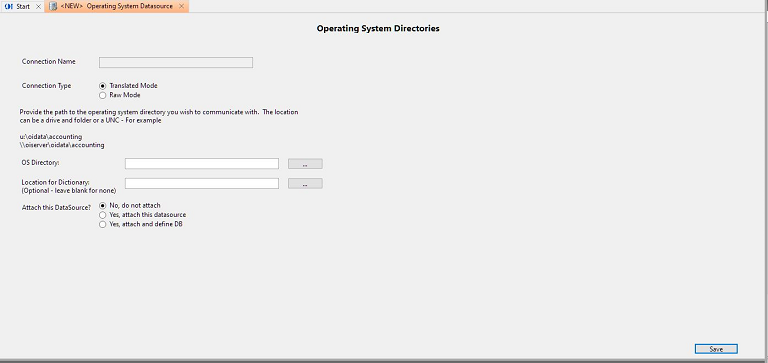Save the datasource configuration
768x363 pixels.
tap(716, 349)
